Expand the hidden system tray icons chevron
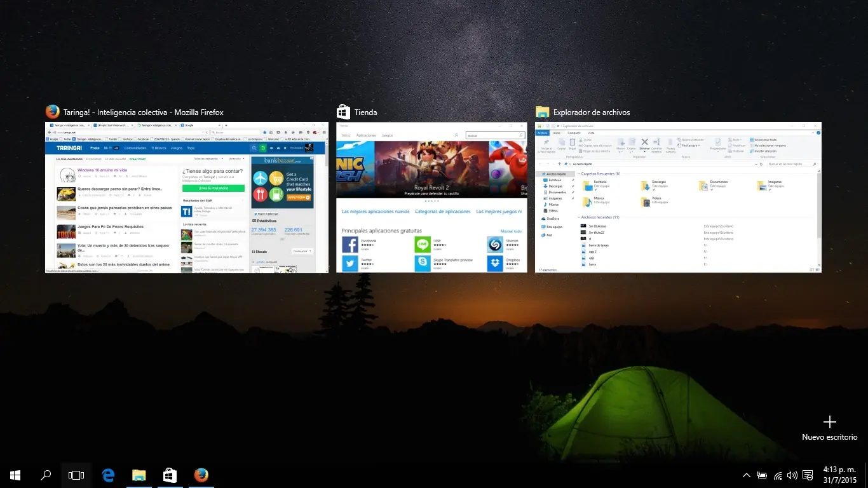This screenshot has width=868, height=488. click(746, 475)
